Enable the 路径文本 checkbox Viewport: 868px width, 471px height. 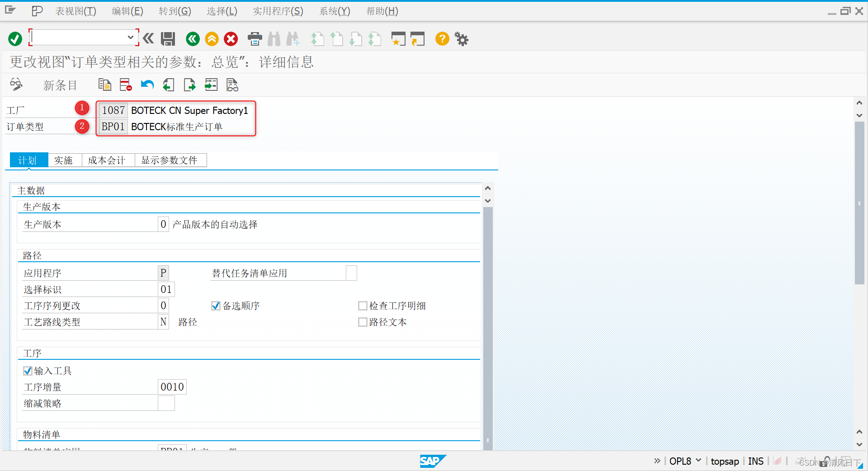(x=363, y=322)
